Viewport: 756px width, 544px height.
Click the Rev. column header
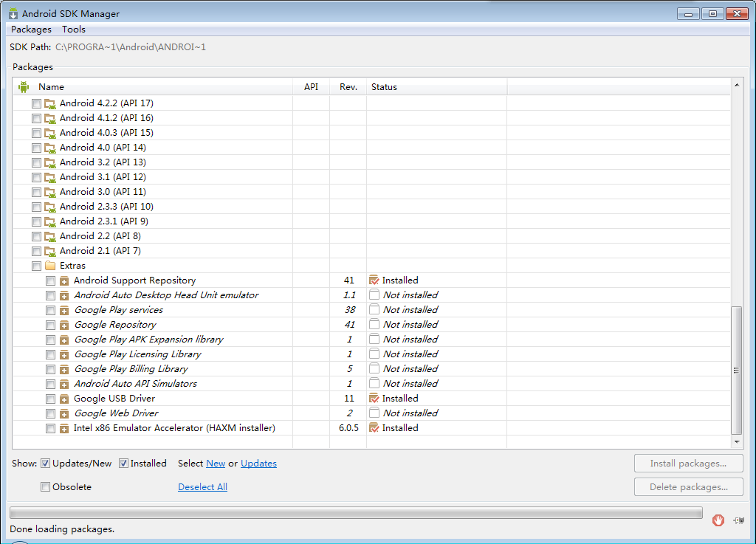tap(348, 87)
